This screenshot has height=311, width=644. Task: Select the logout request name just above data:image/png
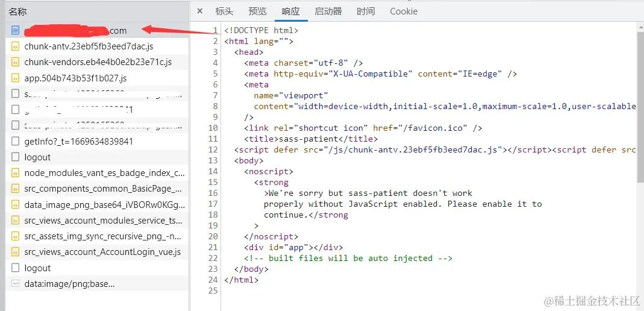(37, 268)
